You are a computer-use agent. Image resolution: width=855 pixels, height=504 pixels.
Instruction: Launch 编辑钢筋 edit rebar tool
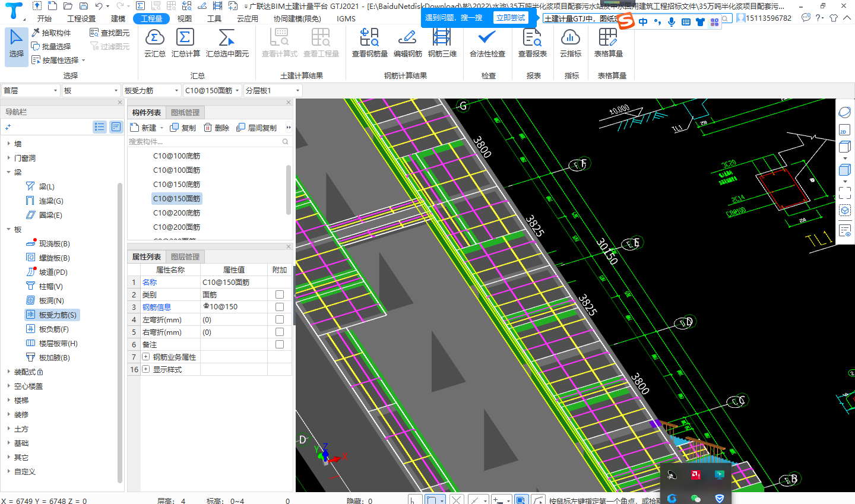pos(407,43)
